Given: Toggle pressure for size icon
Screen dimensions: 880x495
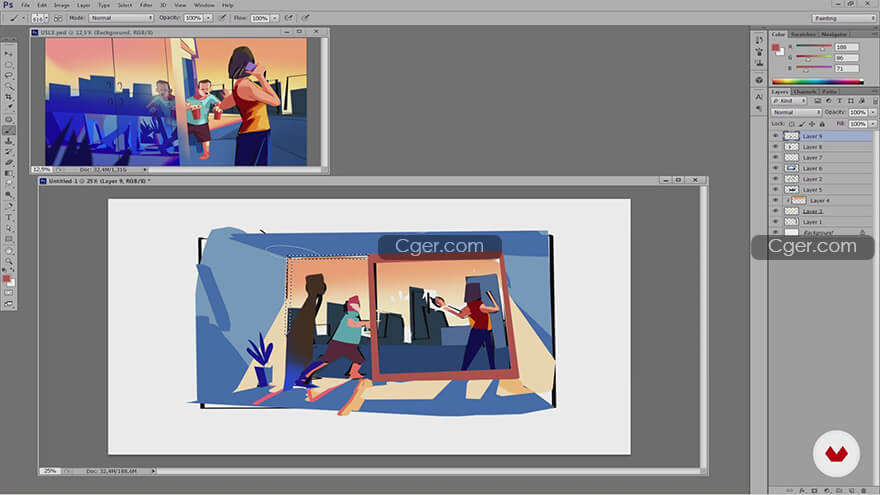Looking at the screenshot, I should [306, 18].
